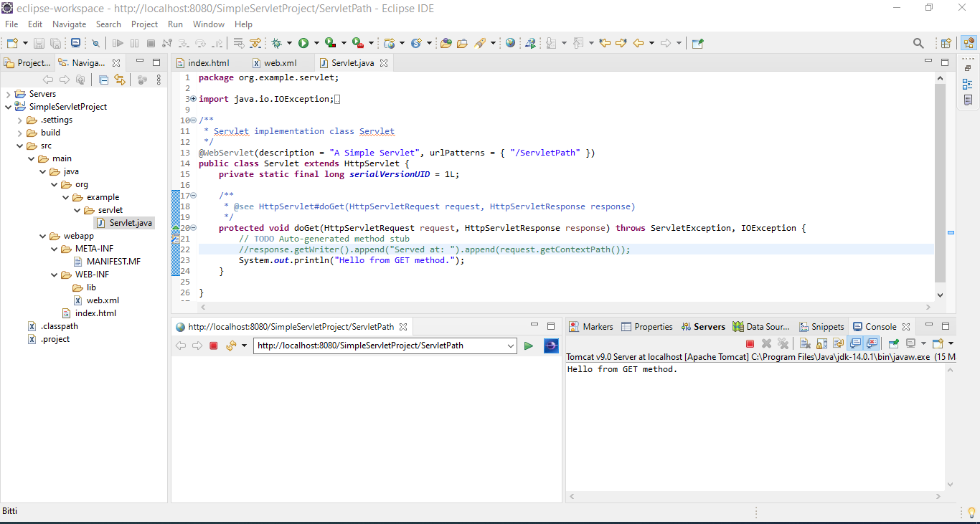Viewport: 980px width, 524px height.
Task: Run the application using the green Run icon
Action: pos(303,43)
